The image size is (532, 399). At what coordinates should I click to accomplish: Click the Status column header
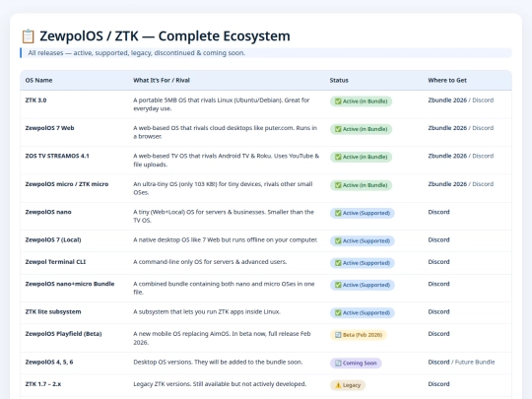coord(339,80)
